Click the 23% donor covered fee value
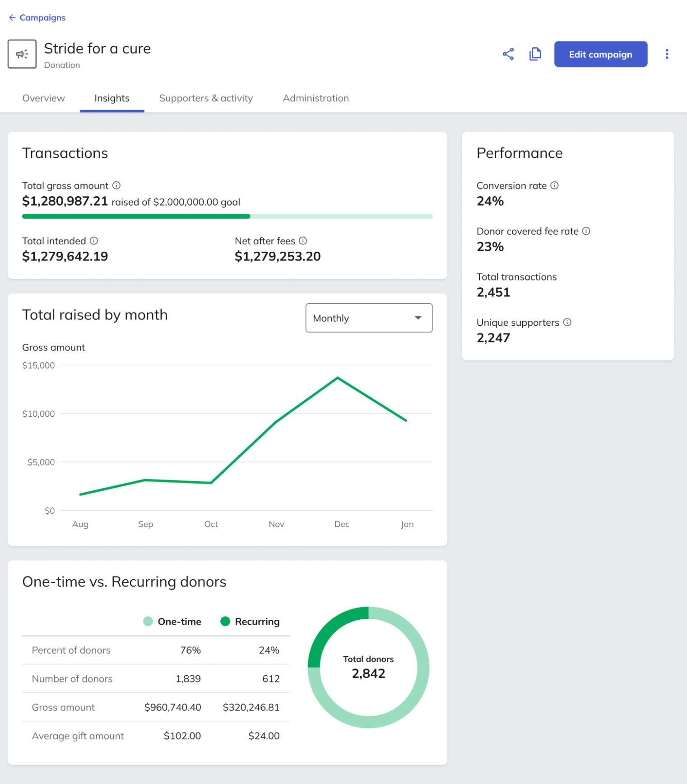687x784 pixels. (x=490, y=247)
